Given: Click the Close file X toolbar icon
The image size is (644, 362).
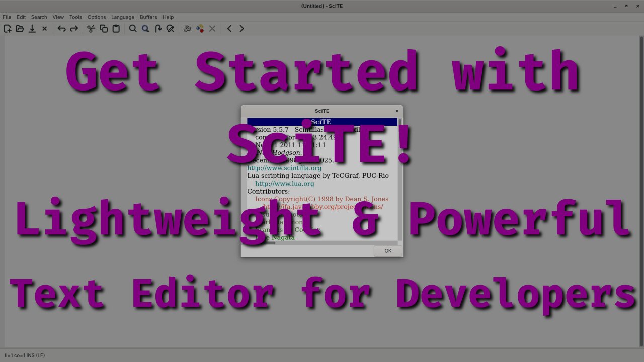Looking at the screenshot, I should pos(44,29).
